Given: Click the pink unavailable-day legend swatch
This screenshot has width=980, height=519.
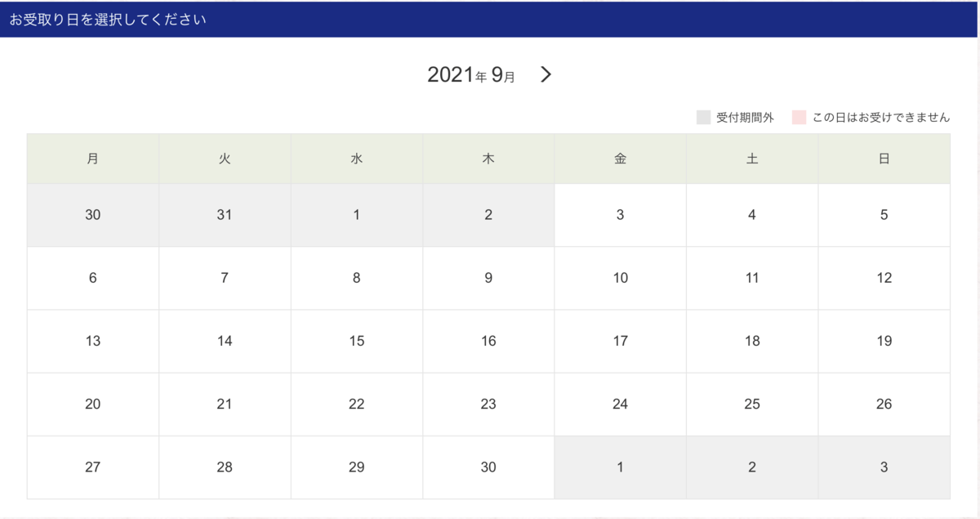Looking at the screenshot, I should [x=799, y=118].
